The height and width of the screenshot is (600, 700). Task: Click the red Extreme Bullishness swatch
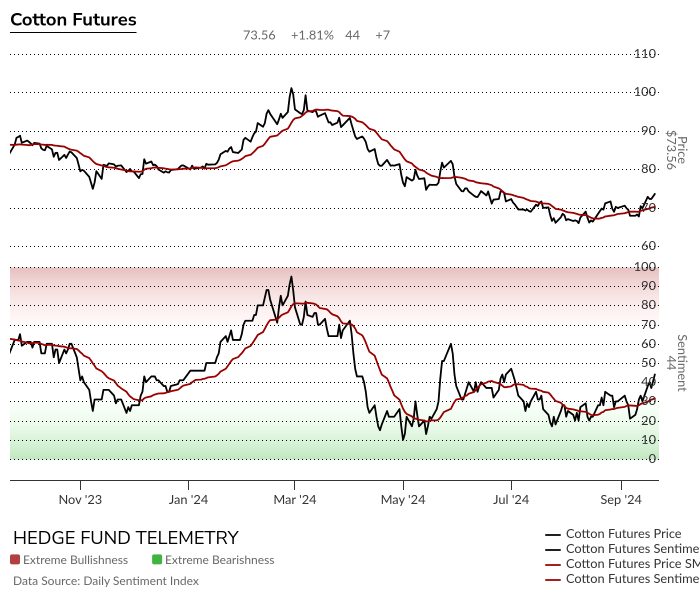click(15, 560)
